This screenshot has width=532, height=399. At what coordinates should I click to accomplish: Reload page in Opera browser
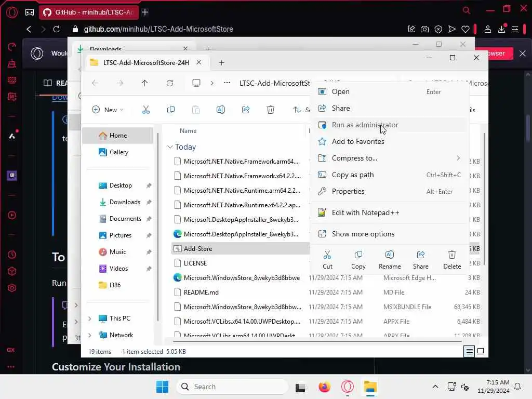tap(56, 29)
